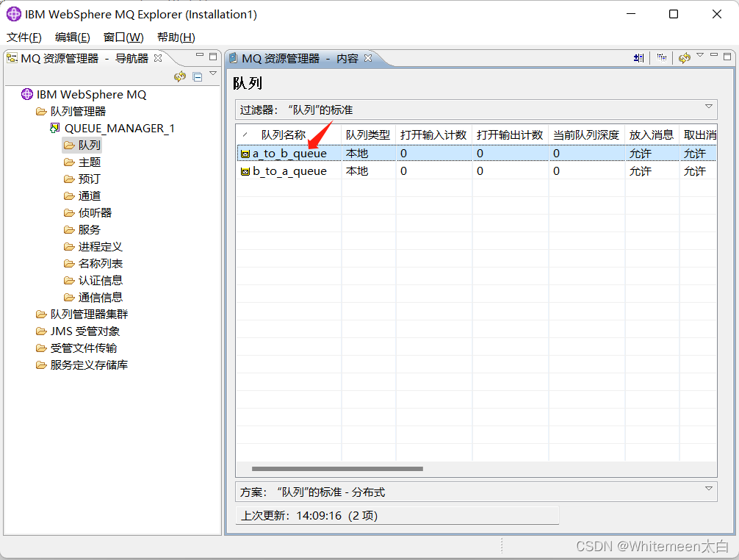Select the b_to_a_queue row
Viewport: 739px width, 560px height.
click(x=477, y=171)
